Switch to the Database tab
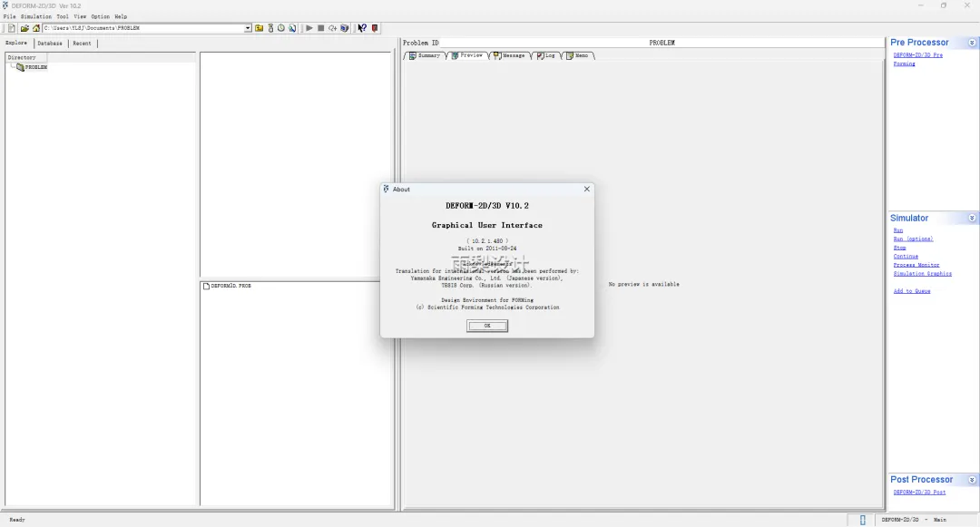Image resolution: width=980 pixels, height=527 pixels. (50, 43)
